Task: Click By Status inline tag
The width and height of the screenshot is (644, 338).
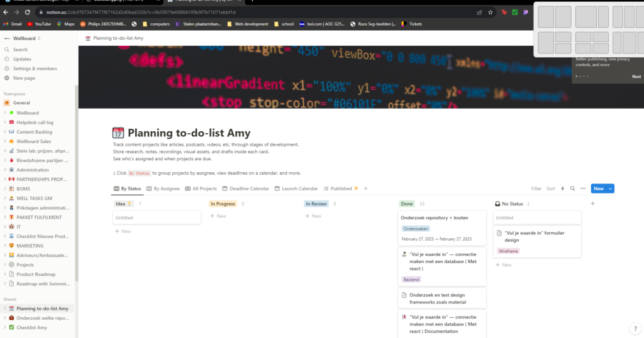Action: (139, 173)
